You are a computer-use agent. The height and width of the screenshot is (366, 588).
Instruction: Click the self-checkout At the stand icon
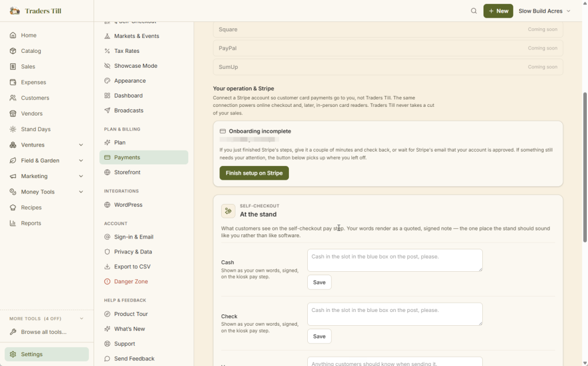tap(228, 211)
